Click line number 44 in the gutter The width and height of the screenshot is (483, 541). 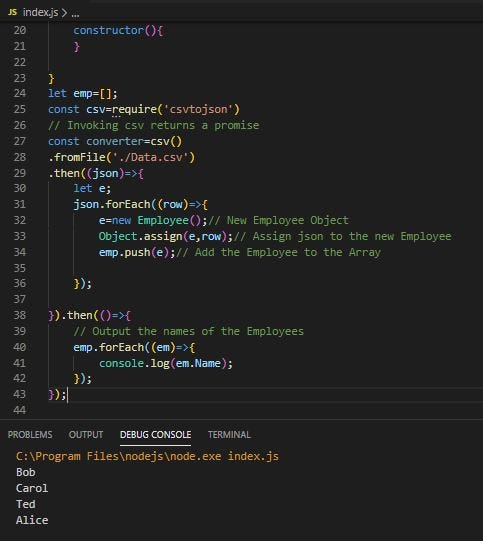pyautogui.click(x=20, y=410)
